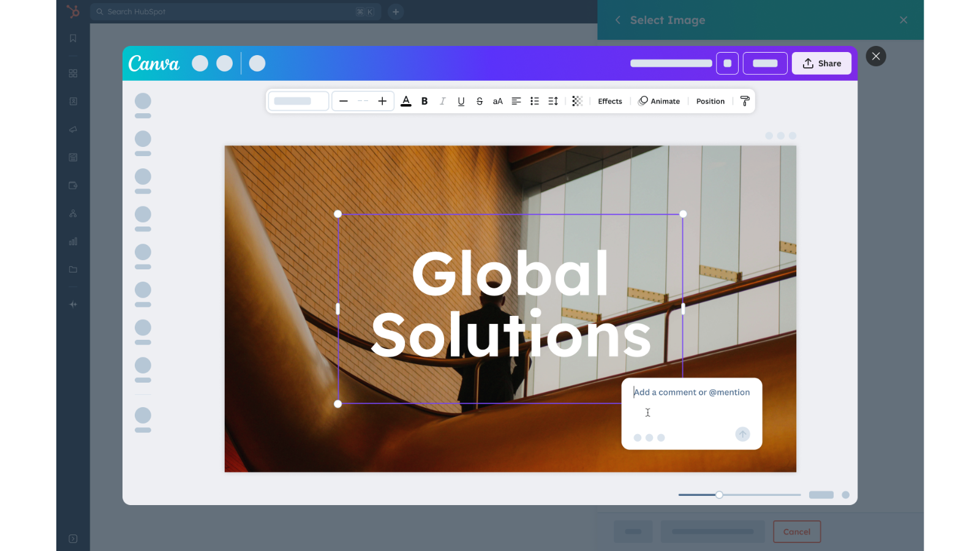Apply strikethrough to the text

480,101
